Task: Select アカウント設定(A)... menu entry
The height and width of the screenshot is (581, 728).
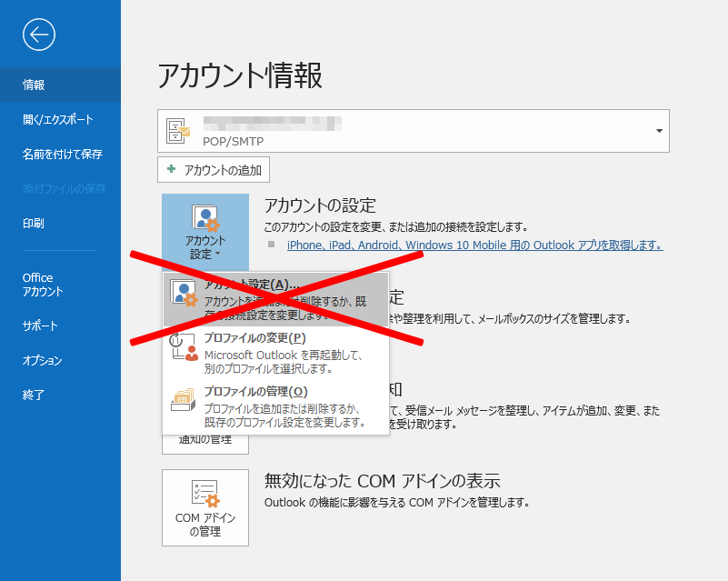Action: coord(275,299)
